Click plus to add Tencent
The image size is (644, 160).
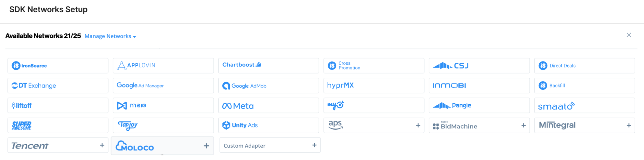tap(102, 145)
